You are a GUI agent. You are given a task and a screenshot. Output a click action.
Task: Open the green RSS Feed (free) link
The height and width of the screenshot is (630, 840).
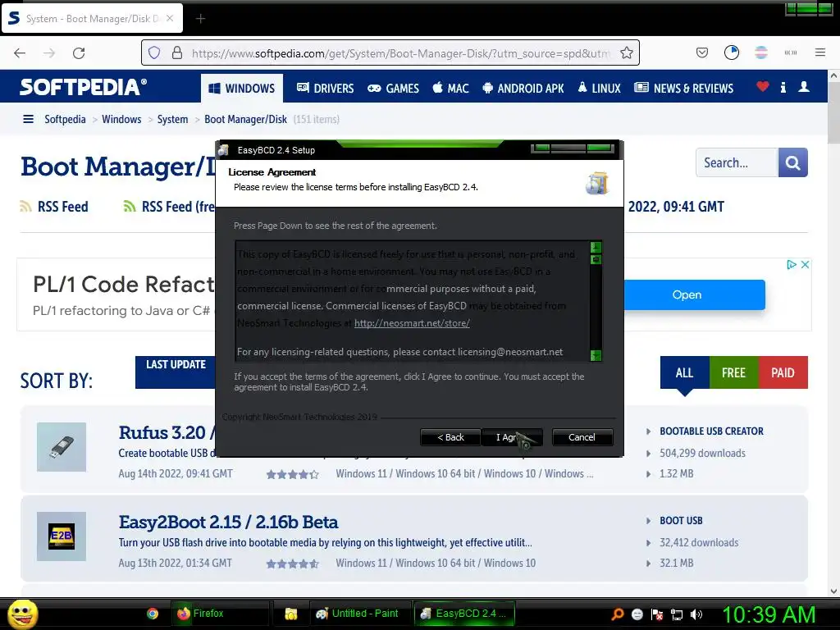pos(169,207)
